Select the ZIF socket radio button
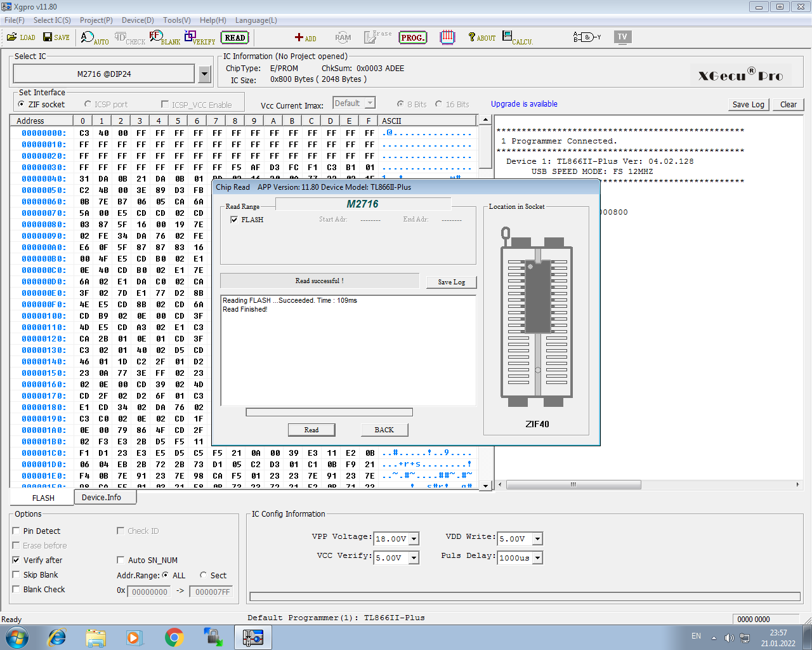The width and height of the screenshot is (812, 650). tap(22, 104)
